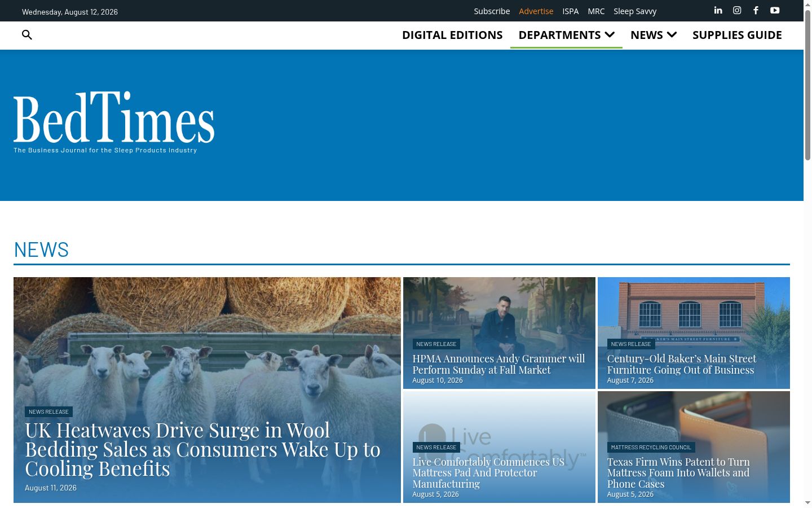Open the UK Heatwaves wool bedding headline
The width and height of the screenshot is (812, 508).
tap(203, 450)
